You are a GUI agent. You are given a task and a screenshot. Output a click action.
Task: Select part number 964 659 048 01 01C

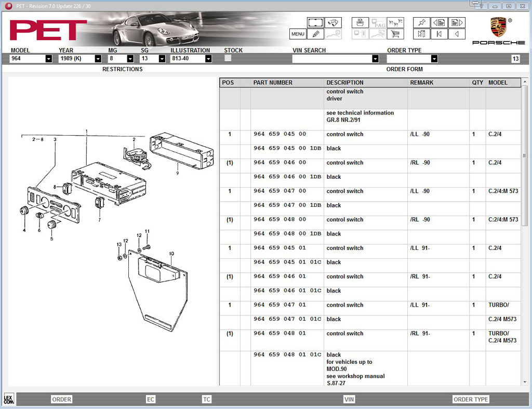tap(287, 355)
